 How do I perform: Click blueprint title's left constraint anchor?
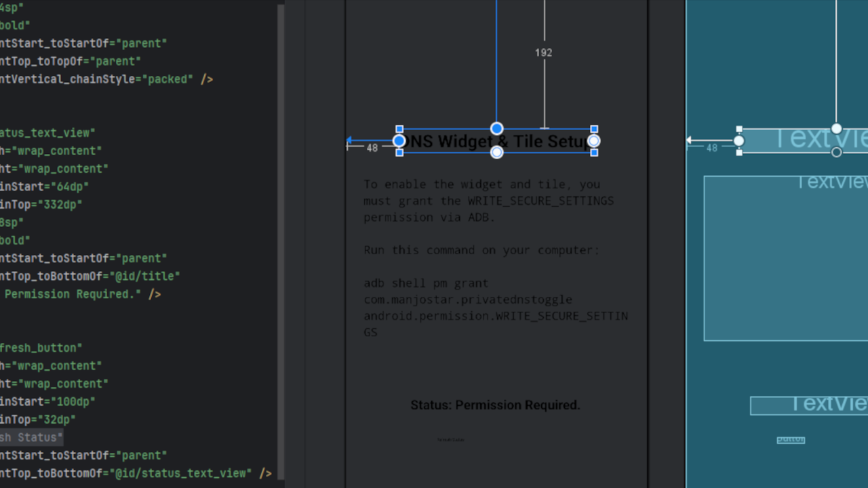point(739,141)
